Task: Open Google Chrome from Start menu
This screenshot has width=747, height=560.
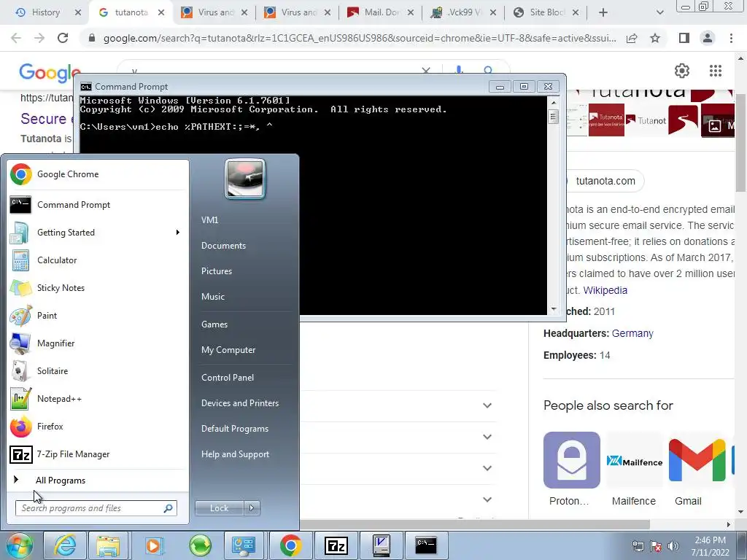Action: point(98,174)
